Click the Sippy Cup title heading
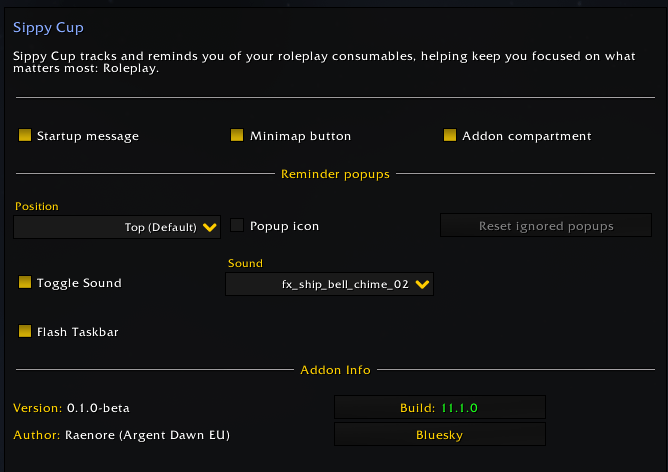Screen dimensions: 668x472 coord(48,28)
